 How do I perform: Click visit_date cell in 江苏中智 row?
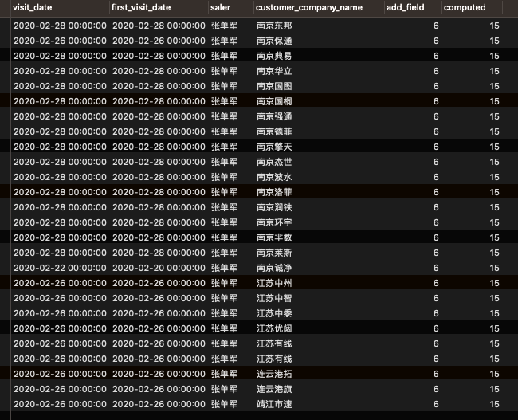pyautogui.click(x=60, y=298)
